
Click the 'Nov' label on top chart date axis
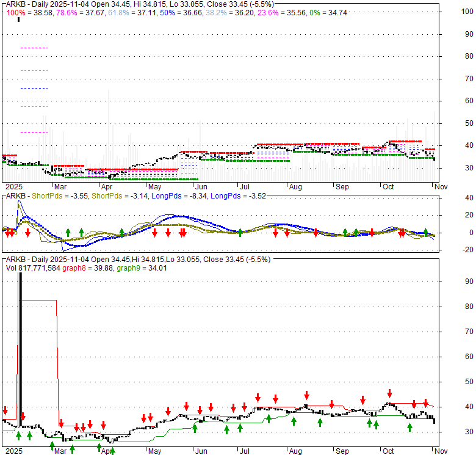pyautogui.click(x=441, y=186)
